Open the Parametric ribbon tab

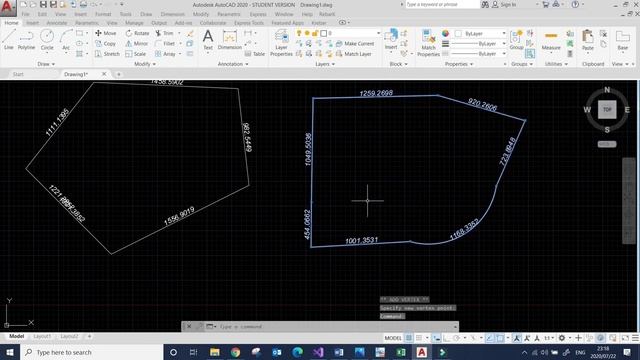tap(87, 23)
